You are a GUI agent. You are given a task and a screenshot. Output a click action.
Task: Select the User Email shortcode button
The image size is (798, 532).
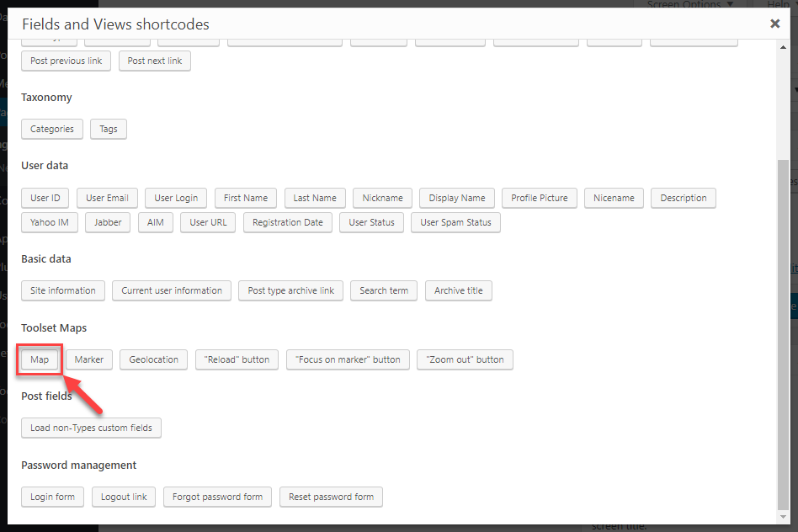click(107, 198)
